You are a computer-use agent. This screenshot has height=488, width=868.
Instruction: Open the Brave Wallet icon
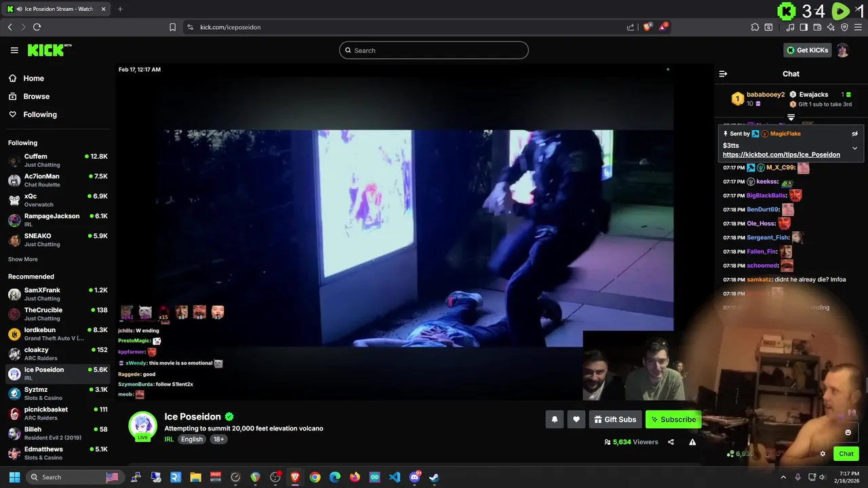[817, 27]
